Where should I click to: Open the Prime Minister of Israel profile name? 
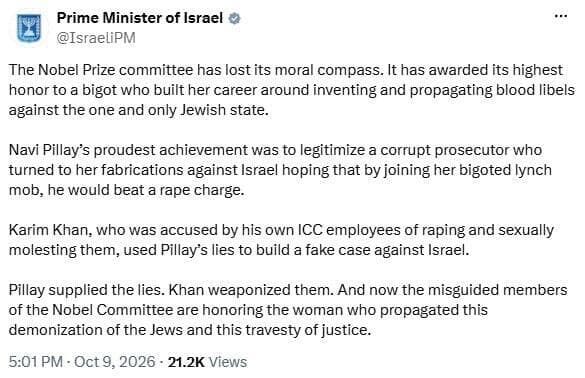click(x=140, y=18)
